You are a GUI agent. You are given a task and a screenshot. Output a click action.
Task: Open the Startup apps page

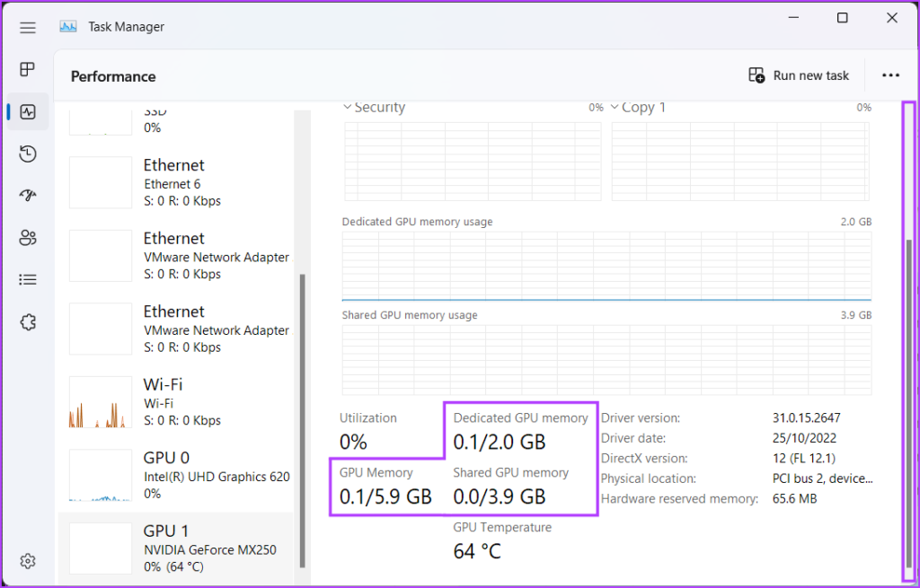28,196
